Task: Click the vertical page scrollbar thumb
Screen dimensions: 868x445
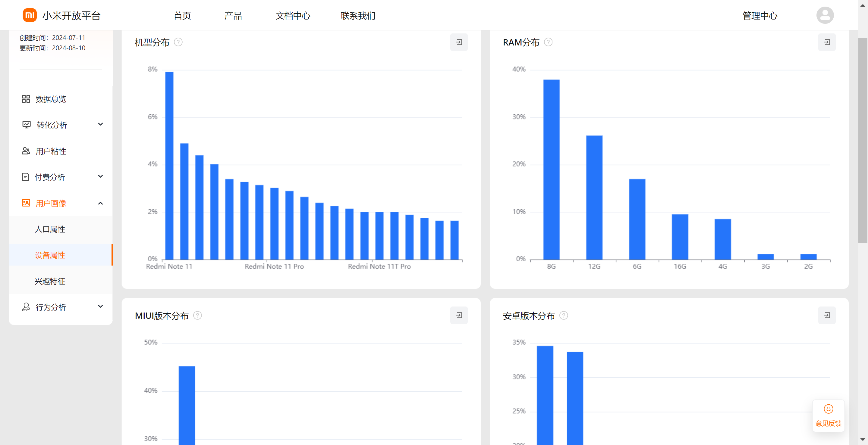Action: (x=863, y=140)
